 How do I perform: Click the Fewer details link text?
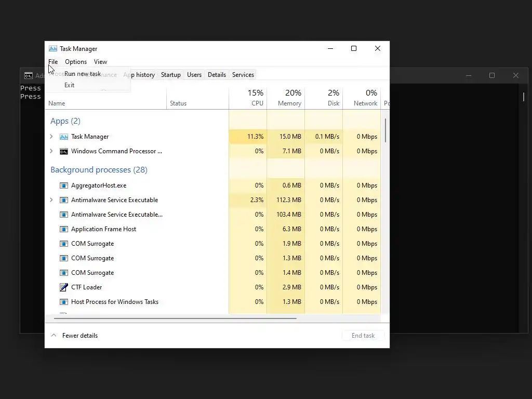coord(80,336)
